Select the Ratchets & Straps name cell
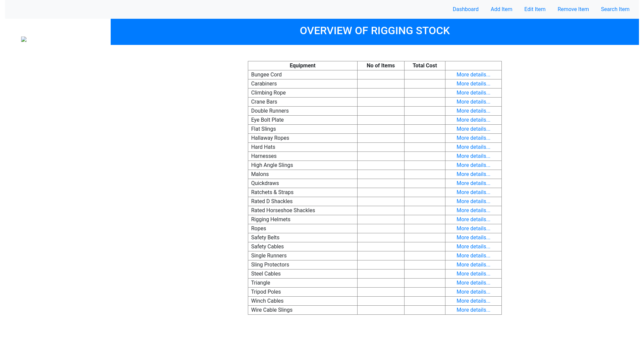The height and width of the screenshot is (362, 644). click(x=303, y=192)
